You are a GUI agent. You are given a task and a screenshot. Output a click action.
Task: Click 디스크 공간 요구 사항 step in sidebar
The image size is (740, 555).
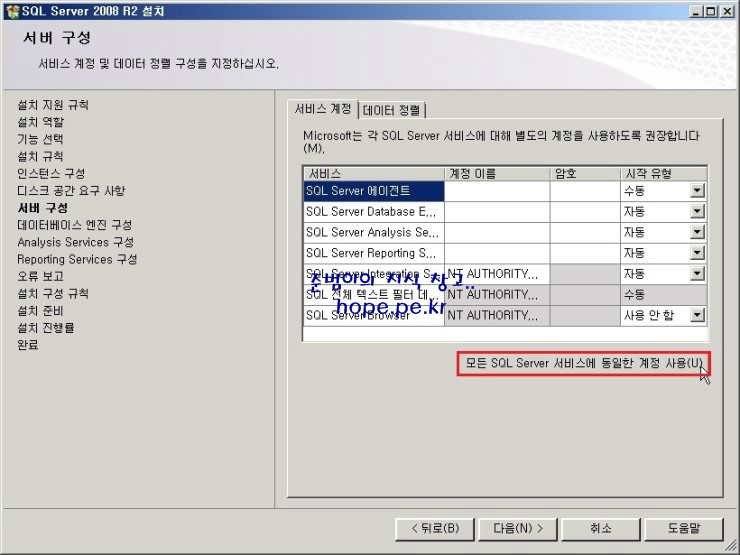point(71,191)
